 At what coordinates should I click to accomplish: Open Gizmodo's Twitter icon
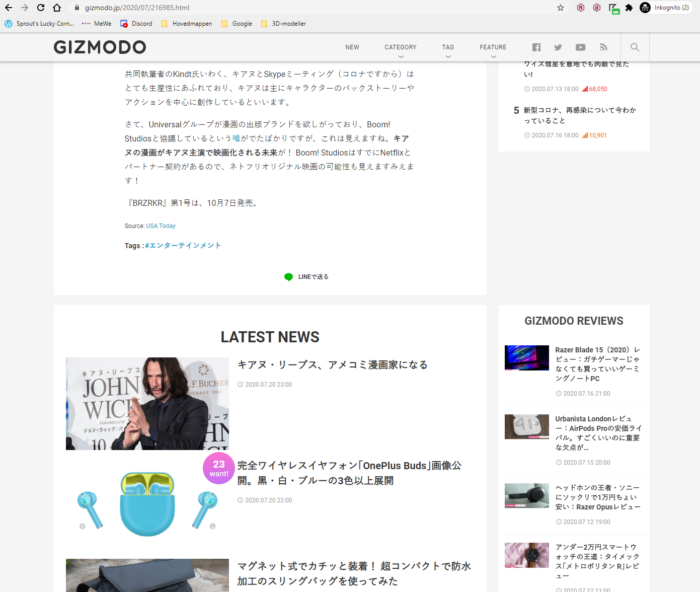[x=558, y=47]
